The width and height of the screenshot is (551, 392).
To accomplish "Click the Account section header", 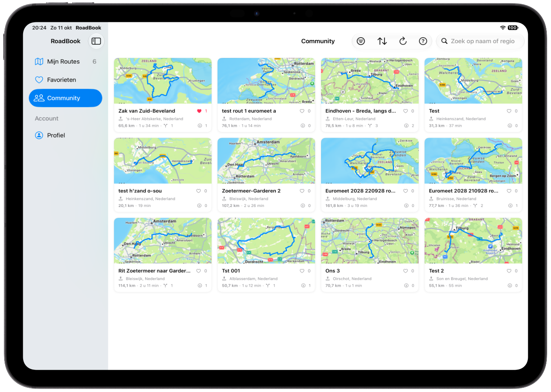I will (x=47, y=118).
